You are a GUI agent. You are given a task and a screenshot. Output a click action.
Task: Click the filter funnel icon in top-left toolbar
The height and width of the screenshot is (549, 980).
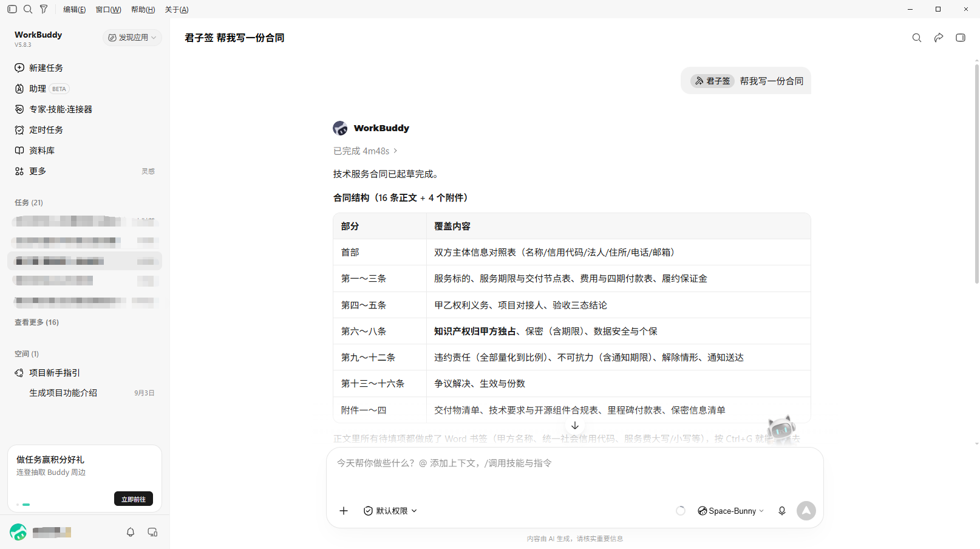44,9
